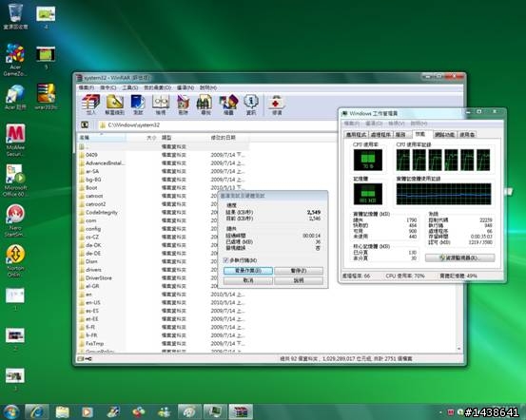Open the Acer registration globe desktop icon
This screenshot has height=420, width=526.
(15, 97)
